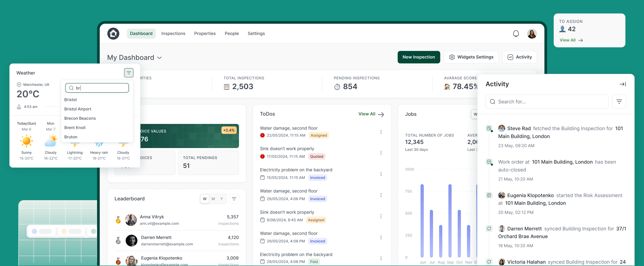Click the Invoiced status on the 15/05/2024 todo
Viewport: 644px width, 266px height.
[x=318, y=178]
